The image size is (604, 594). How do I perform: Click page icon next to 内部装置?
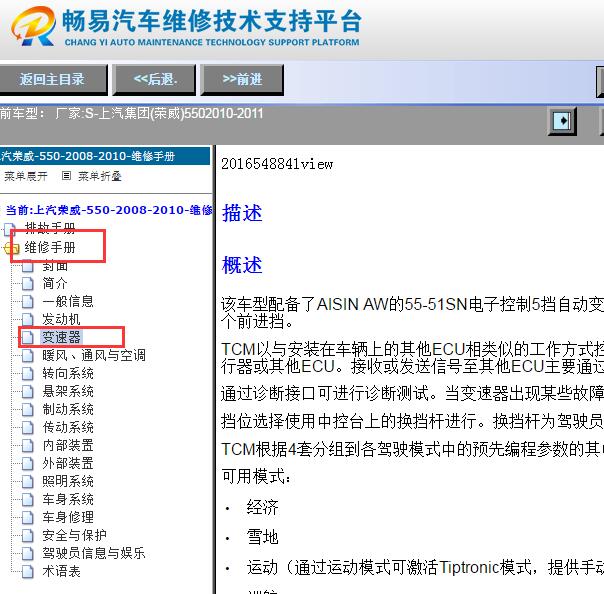pos(27,445)
